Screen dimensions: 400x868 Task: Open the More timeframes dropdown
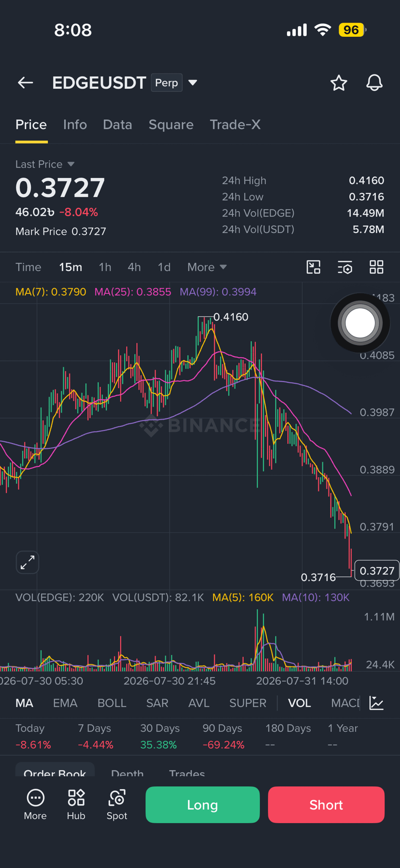(207, 267)
